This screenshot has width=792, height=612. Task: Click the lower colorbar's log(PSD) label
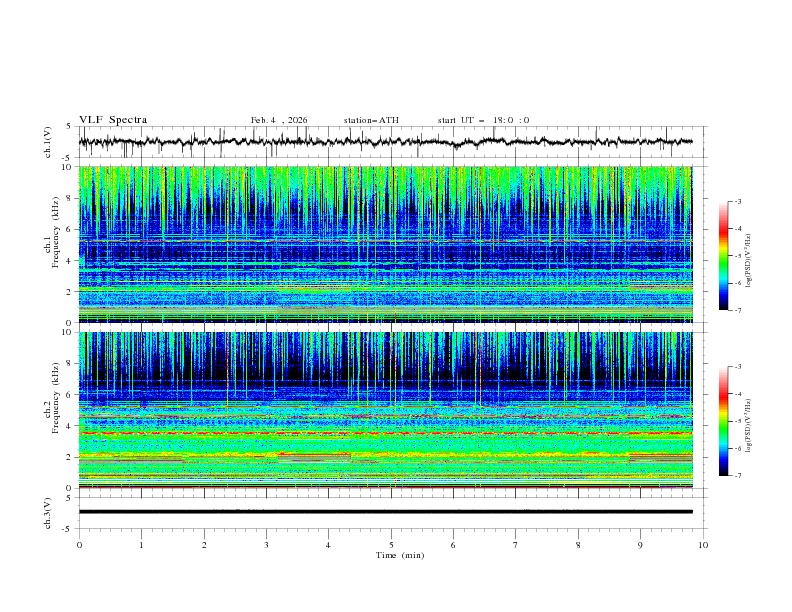click(748, 426)
